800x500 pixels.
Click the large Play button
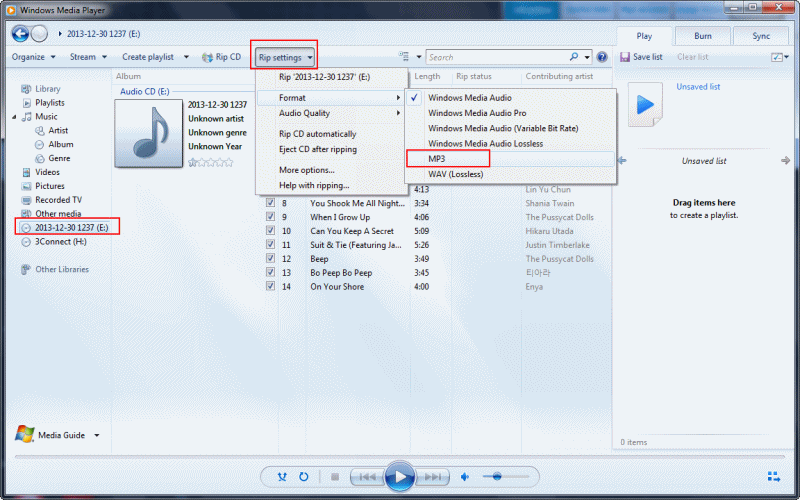[399, 477]
